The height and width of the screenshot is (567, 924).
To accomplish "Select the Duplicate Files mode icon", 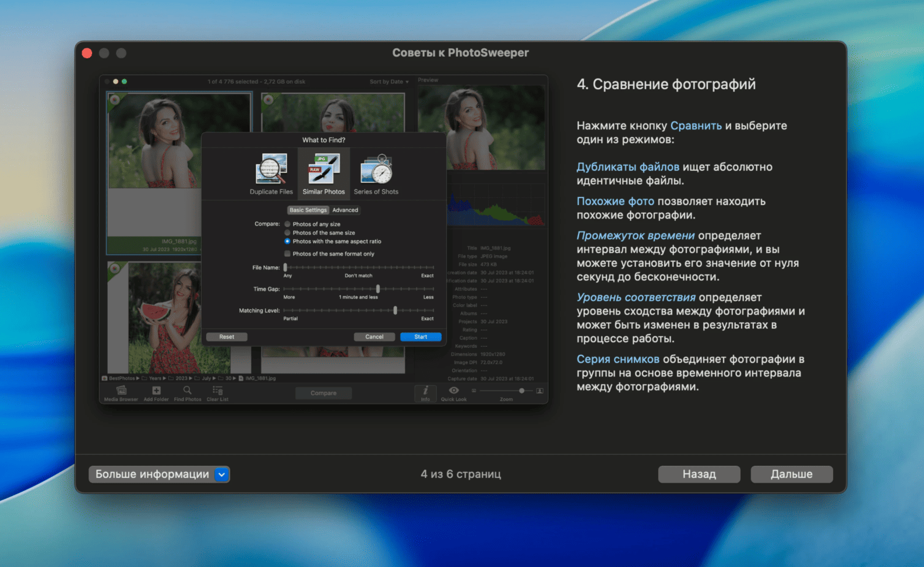I will [x=271, y=174].
